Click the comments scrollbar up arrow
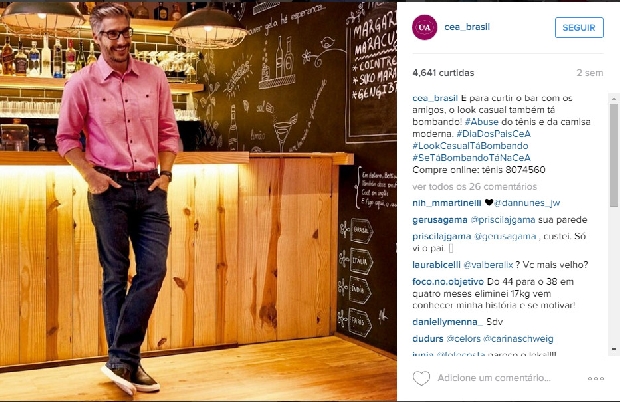The width and height of the screenshot is (620, 402). click(x=614, y=98)
